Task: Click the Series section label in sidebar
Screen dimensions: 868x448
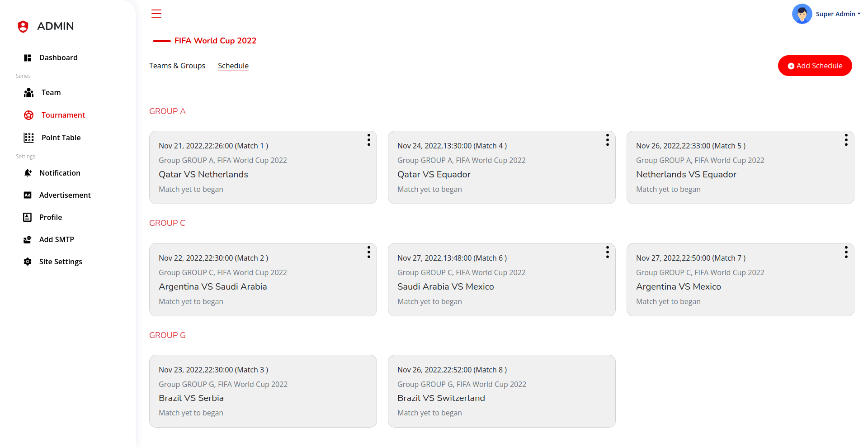Action: point(23,76)
